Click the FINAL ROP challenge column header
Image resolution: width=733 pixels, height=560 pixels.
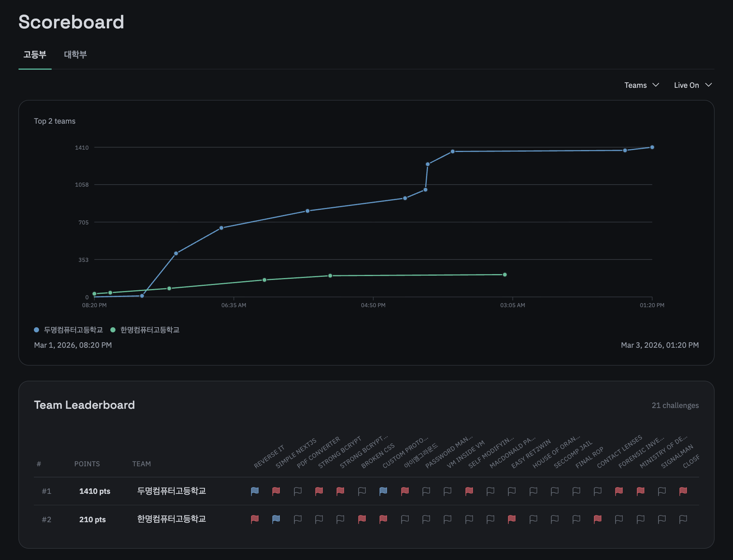(589, 458)
